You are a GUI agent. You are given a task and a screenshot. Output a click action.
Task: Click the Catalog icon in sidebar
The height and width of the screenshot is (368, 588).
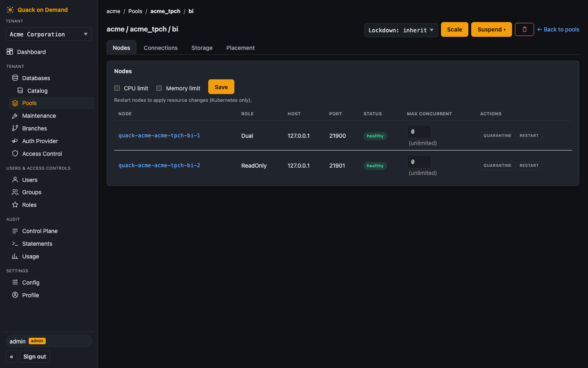tap(20, 90)
